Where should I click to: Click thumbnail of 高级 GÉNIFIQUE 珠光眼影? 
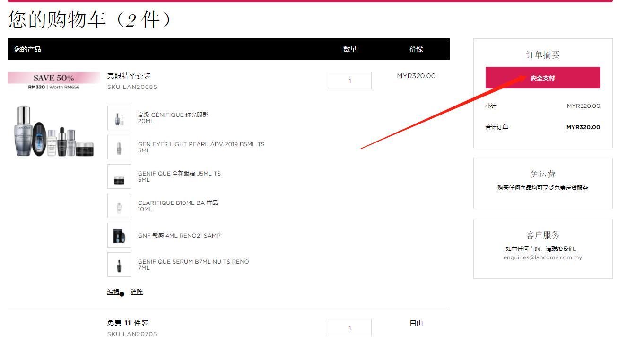pyautogui.click(x=119, y=118)
